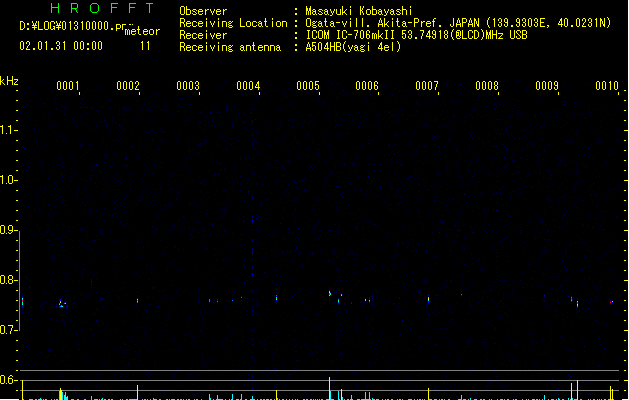Click the strong echo just after minute 0005
Viewport: 629px width, 400px height.
[330, 293]
